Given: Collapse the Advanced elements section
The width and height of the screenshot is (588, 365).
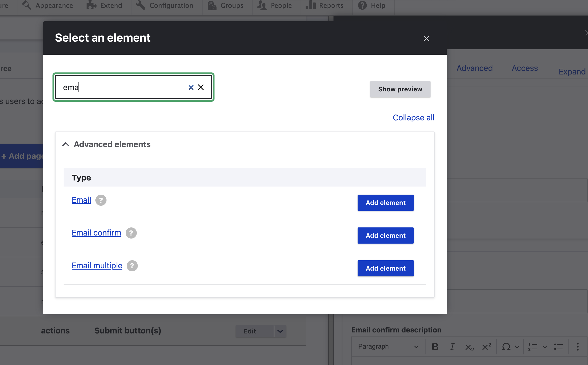Looking at the screenshot, I should [x=66, y=144].
